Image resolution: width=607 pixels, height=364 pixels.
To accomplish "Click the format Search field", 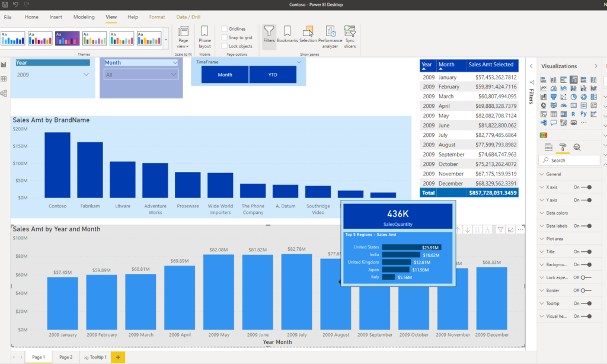I will pos(570,160).
